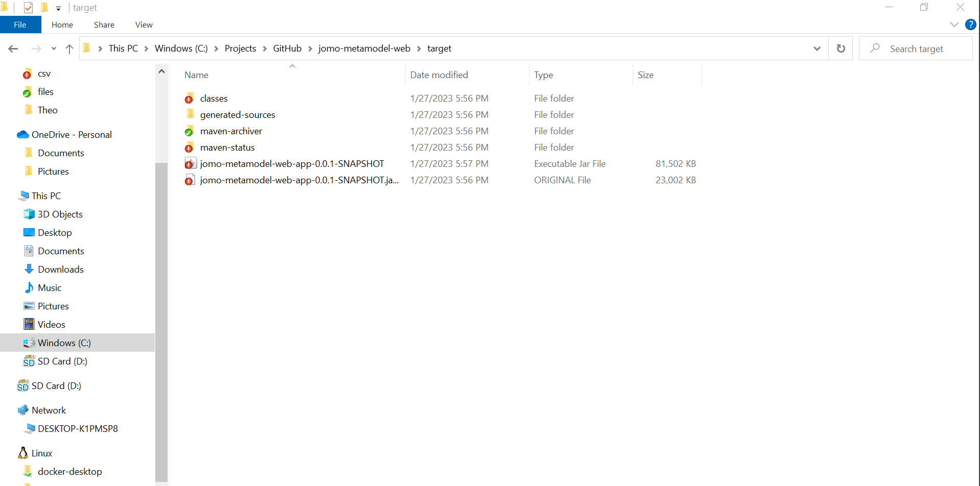Screen dimensions: 980x486
Task: Click the 23,002 KB size cell
Action: pos(676,180)
